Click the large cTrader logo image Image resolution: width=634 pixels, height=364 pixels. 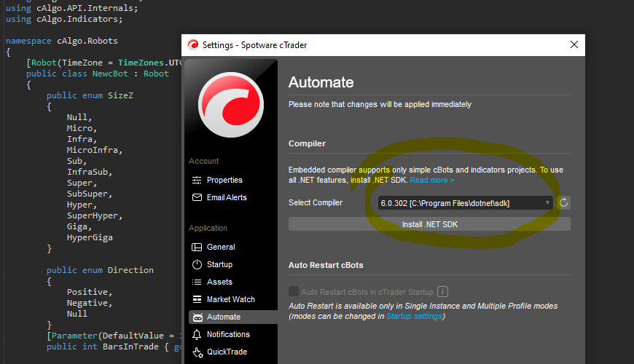point(231,105)
